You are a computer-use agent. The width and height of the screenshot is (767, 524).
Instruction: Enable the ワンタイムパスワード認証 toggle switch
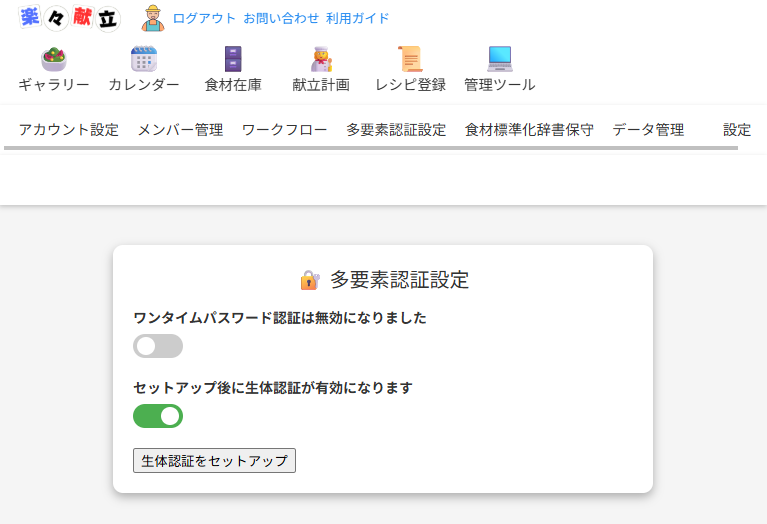click(x=158, y=346)
